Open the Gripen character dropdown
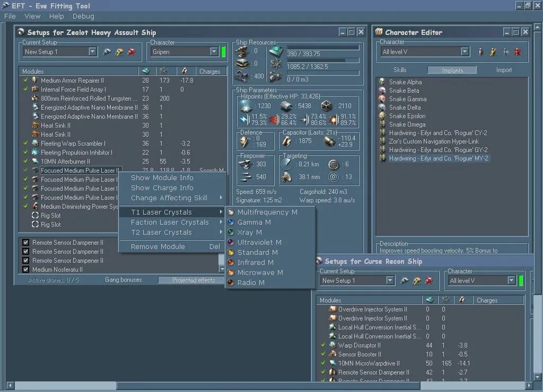543x392 pixels. [214, 52]
